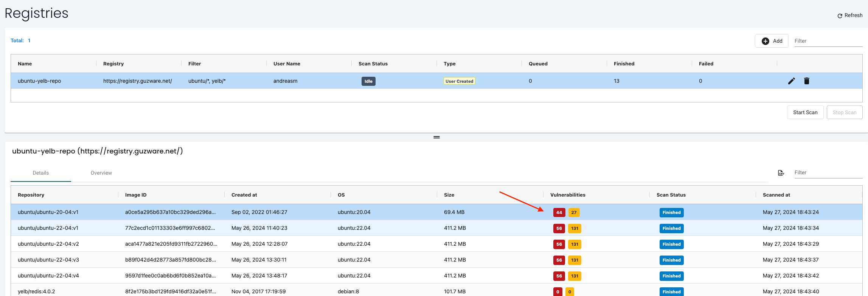Click image ID a0ce5a295b637a10bc329ded296a...
The height and width of the screenshot is (296, 868).
pyautogui.click(x=171, y=212)
